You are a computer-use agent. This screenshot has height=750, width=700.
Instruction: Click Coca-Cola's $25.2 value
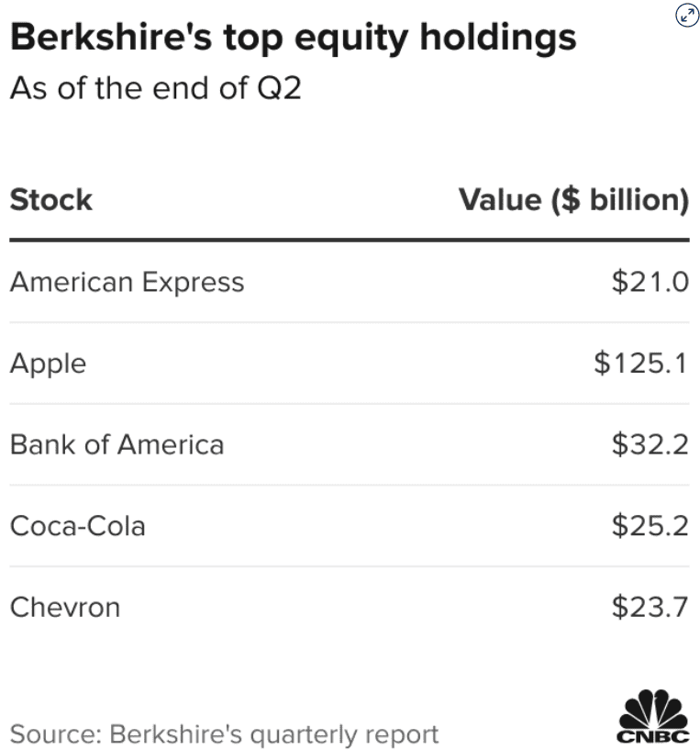click(x=650, y=526)
